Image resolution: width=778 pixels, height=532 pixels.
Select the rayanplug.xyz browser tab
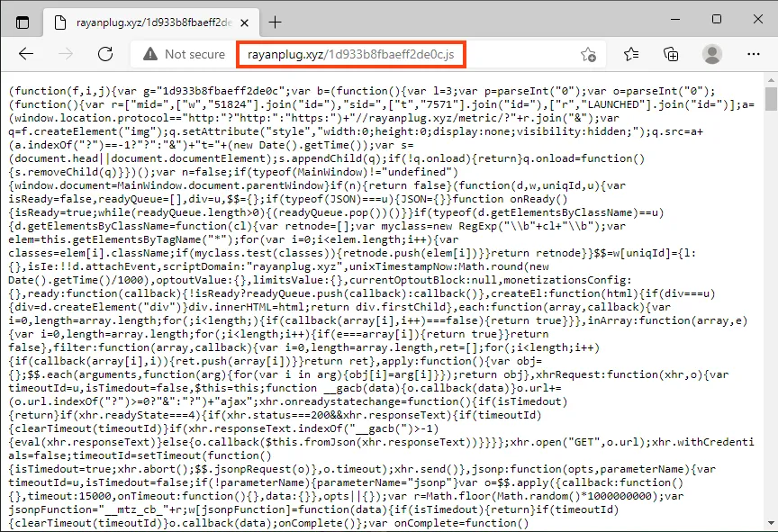point(152,23)
